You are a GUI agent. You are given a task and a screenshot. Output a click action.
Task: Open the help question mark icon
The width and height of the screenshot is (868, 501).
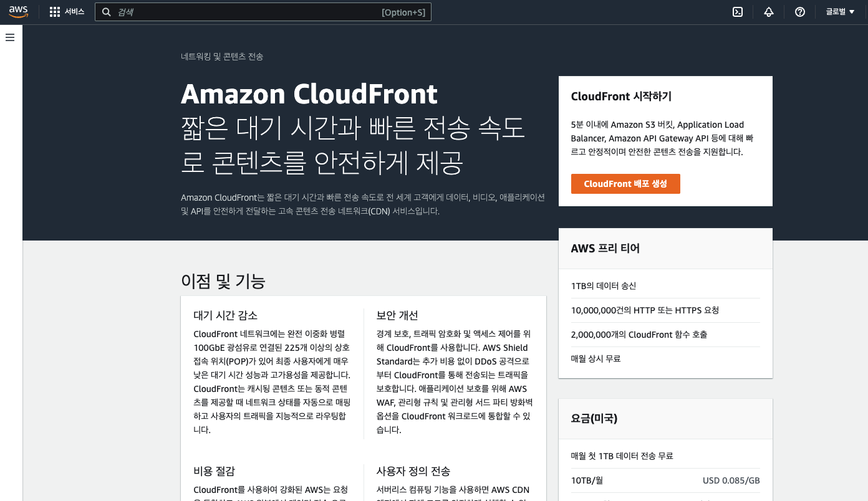pos(800,12)
